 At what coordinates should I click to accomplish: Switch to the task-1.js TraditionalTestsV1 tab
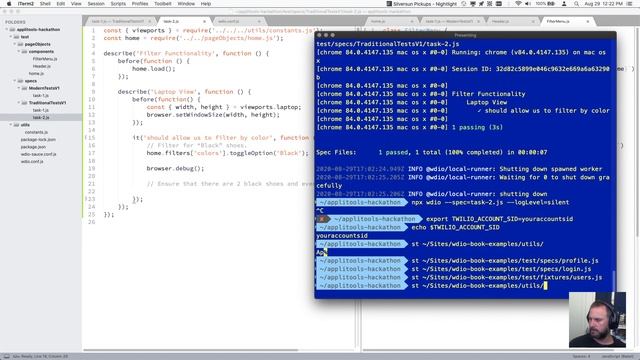[x=119, y=21]
